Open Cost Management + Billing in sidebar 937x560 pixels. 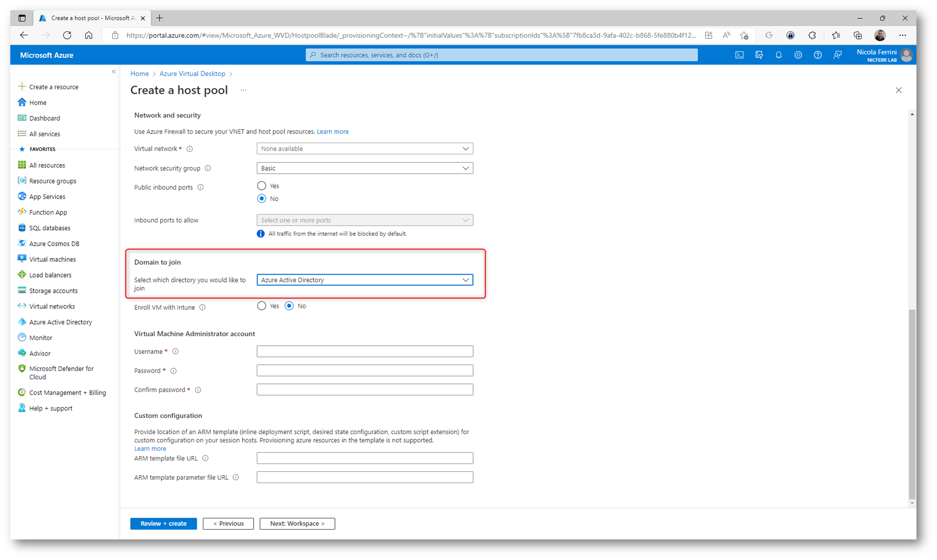[62, 393]
